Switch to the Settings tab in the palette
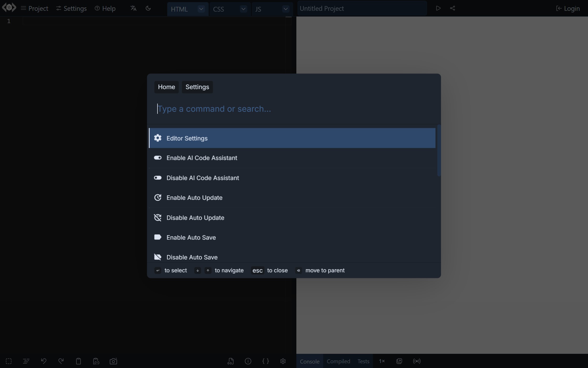The height and width of the screenshot is (368, 588). (197, 87)
